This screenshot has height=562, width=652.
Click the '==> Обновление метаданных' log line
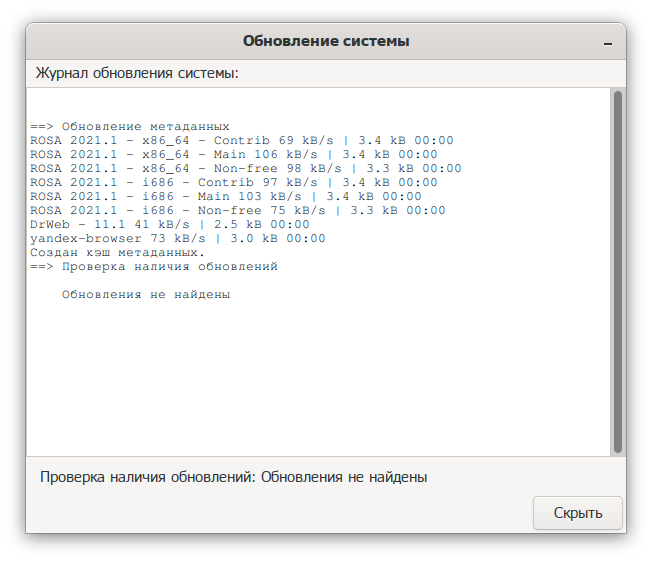(x=130, y=126)
